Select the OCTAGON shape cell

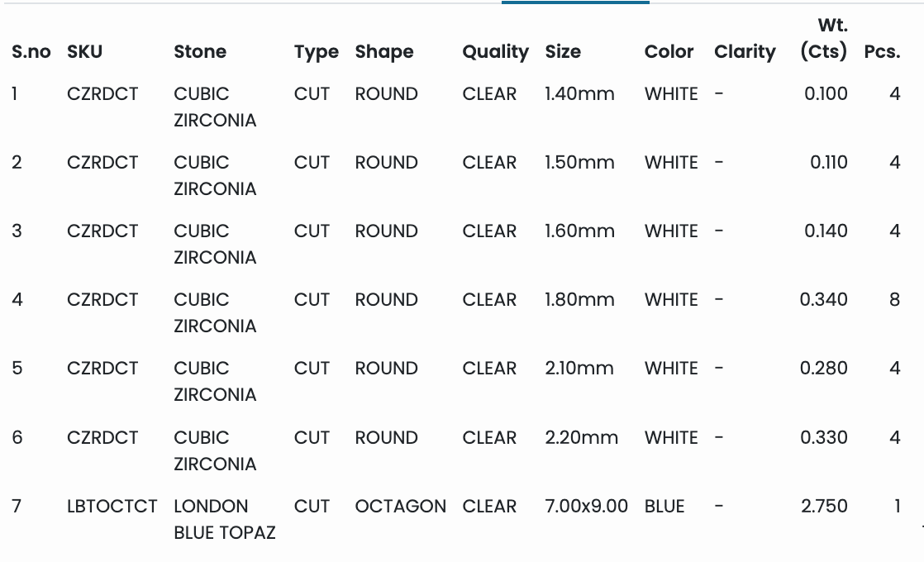tap(400, 506)
